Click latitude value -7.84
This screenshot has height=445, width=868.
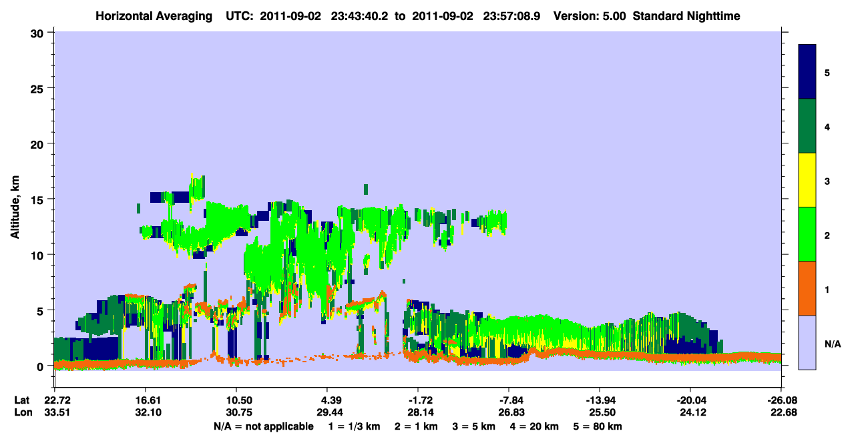[509, 400]
